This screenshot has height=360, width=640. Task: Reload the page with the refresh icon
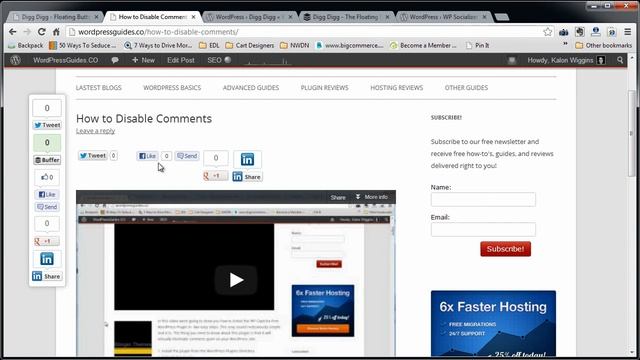coord(42,32)
